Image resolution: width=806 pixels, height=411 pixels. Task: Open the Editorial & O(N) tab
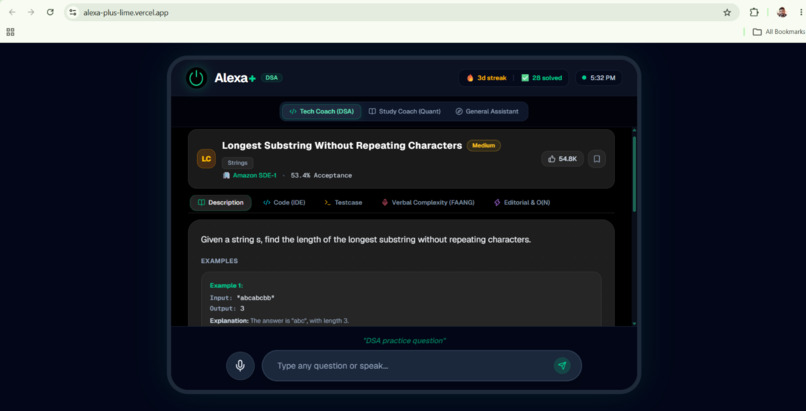522,203
